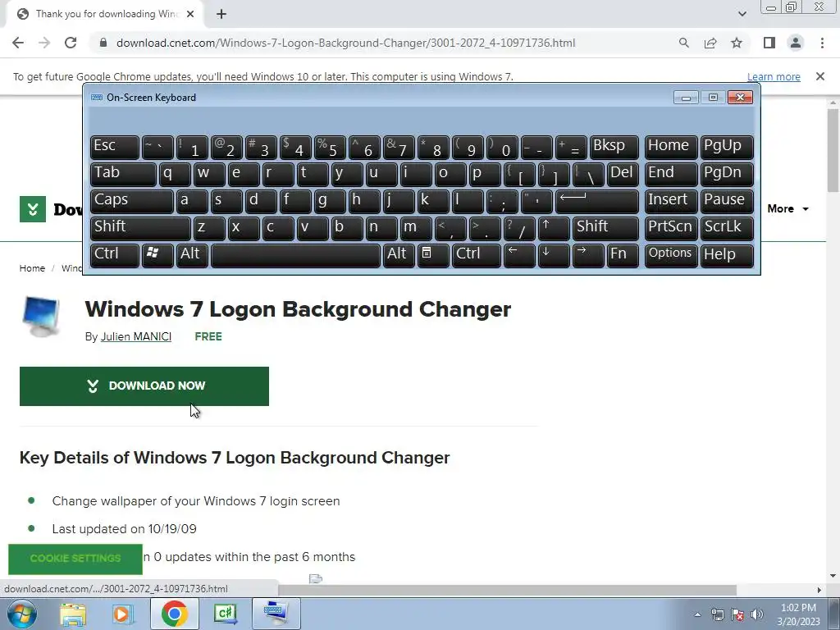Go to Home breadcrumb link
Screen dimensions: 840x630
point(32,268)
